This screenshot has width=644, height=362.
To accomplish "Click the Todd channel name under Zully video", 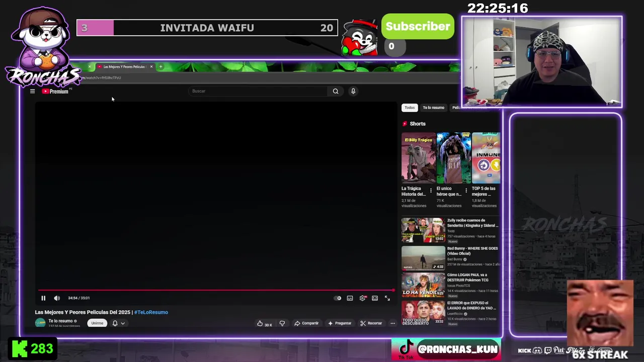I will tap(451, 231).
